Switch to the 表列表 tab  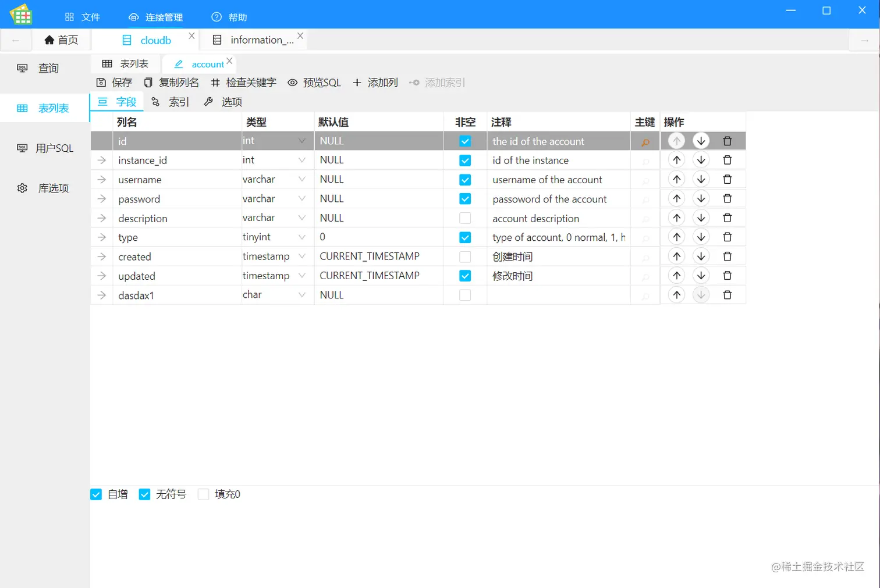pyautogui.click(x=125, y=63)
